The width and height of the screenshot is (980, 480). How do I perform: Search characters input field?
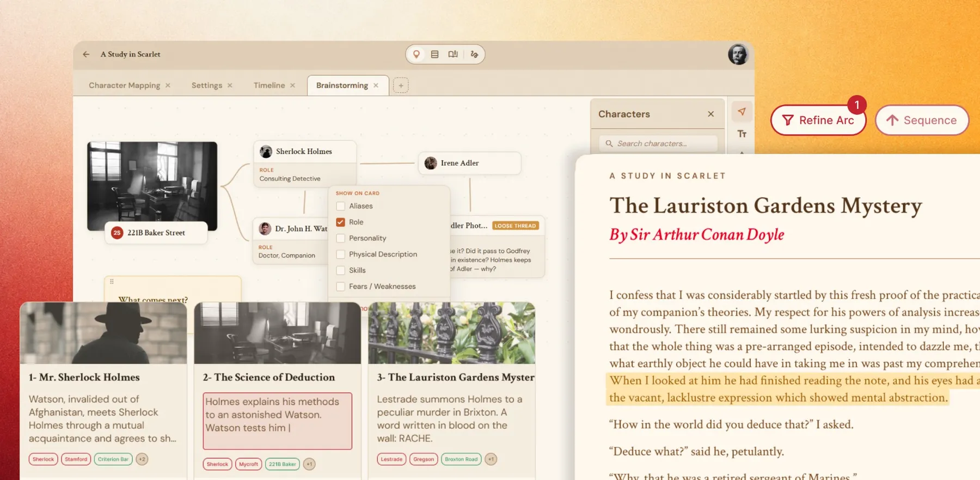[658, 144]
